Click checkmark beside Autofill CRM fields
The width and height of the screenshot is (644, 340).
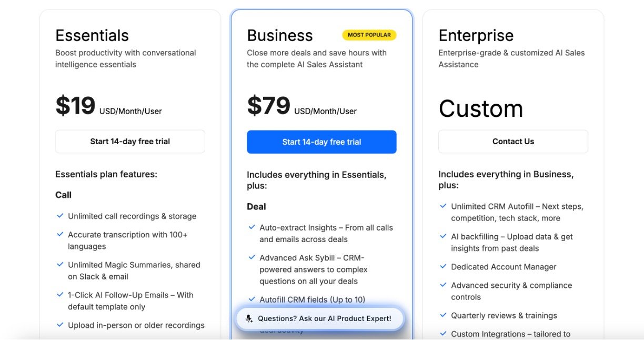[252, 299]
